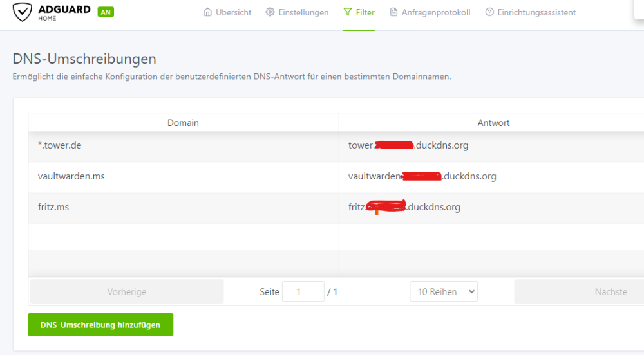
Task: Click the Seite page number field
Action: coord(303,291)
